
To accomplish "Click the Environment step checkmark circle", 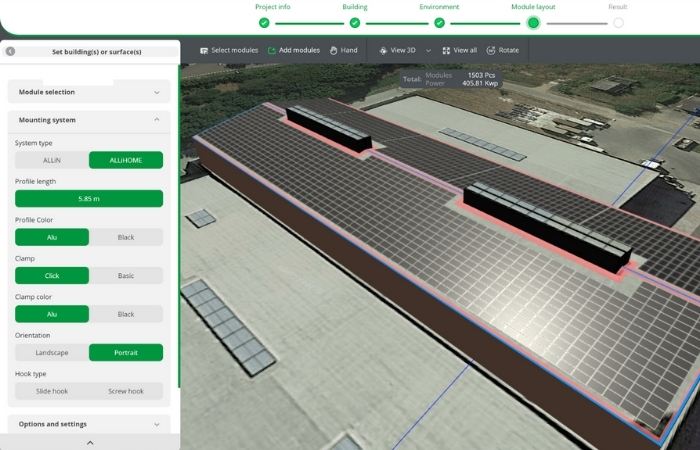I will (x=440, y=23).
